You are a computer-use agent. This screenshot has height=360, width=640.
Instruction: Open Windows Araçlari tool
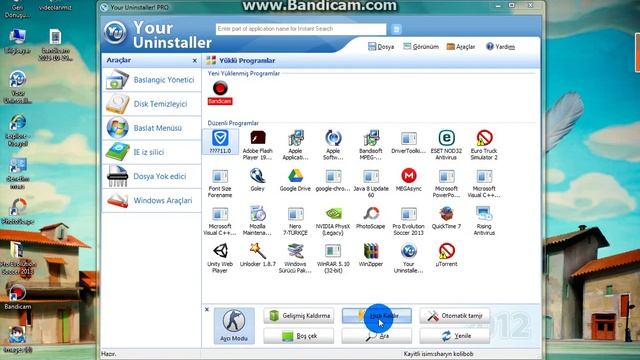151,200
